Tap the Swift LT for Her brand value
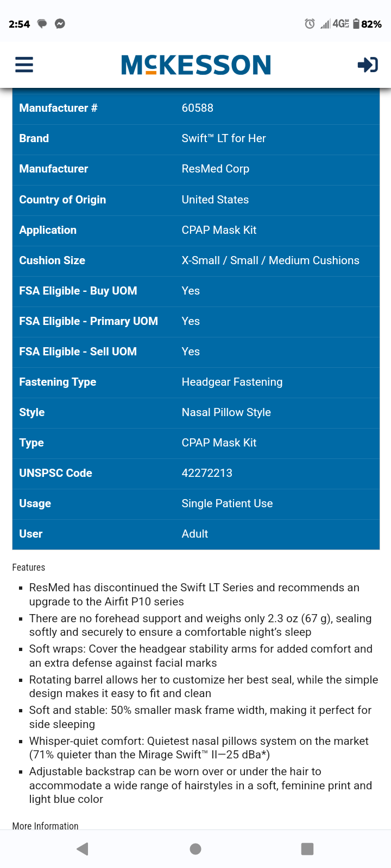391x868 pixels. (224, 138)
